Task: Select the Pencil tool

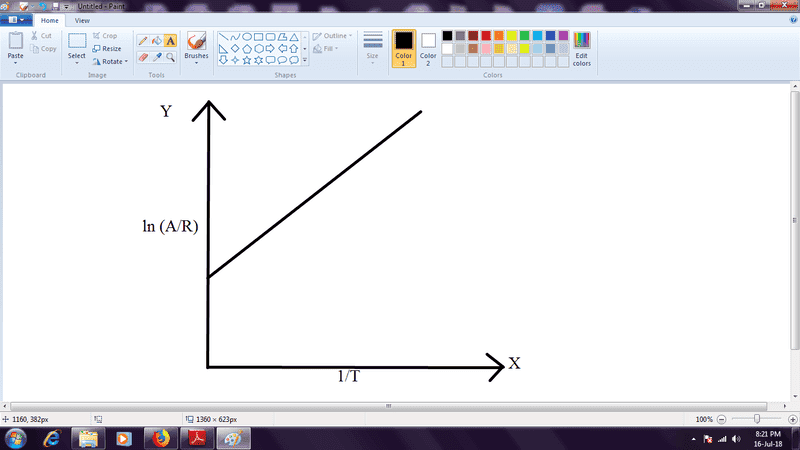Action: pyautogui.click(x=143, y=41)
